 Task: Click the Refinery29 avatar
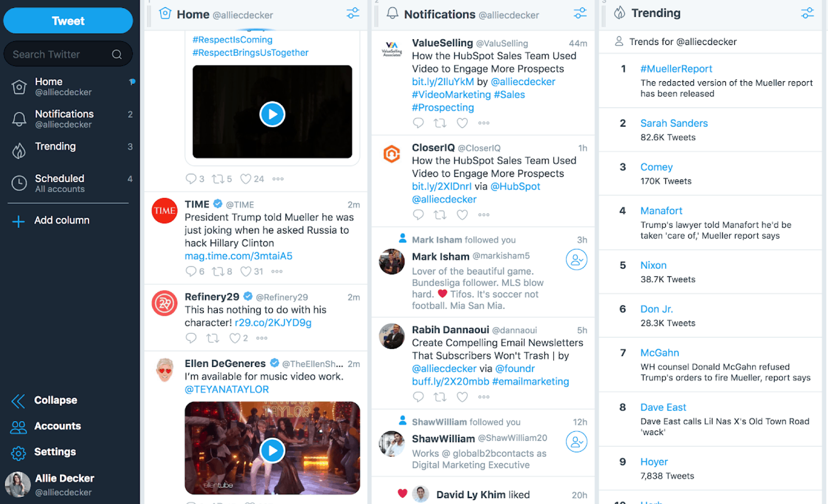tap(164, 303)
